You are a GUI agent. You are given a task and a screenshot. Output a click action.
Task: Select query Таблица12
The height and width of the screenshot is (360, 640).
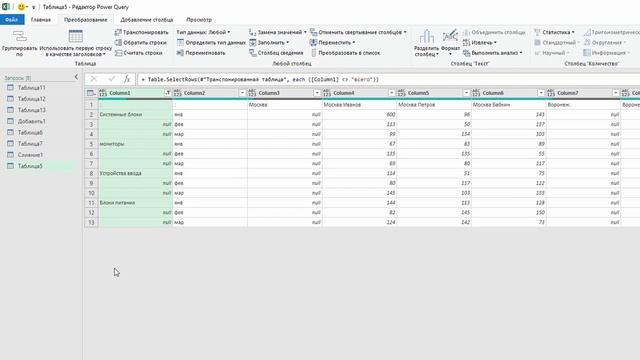31,99
